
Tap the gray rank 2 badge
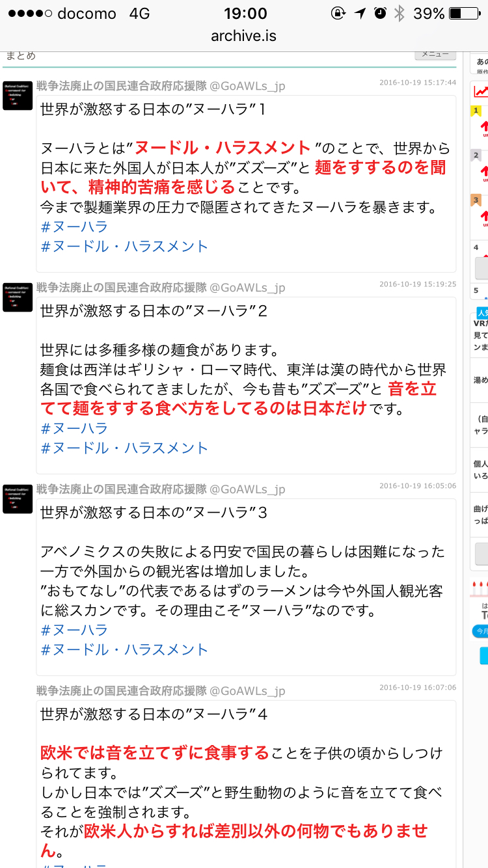pyautogui.click(x=476, y=156)
